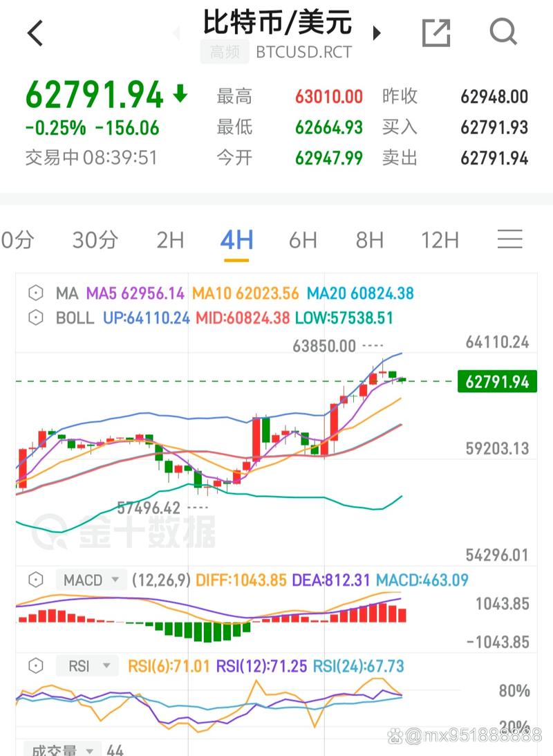Click the green current price tag on axis
Image resolution: width=553 pixels, height=756 pixels.
497,381
